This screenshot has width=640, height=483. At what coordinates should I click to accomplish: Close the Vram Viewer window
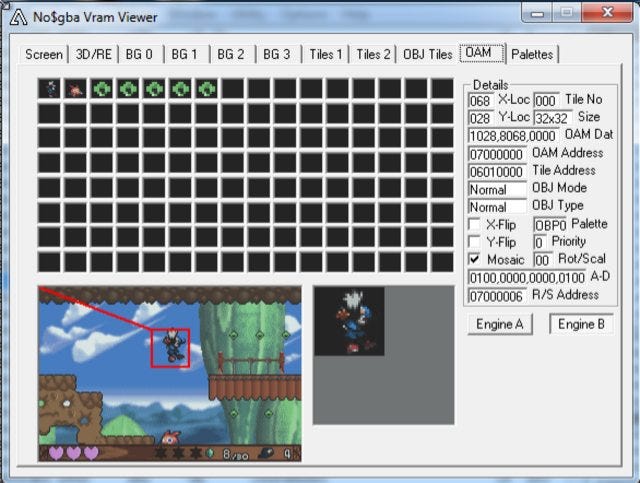[607, 13]
